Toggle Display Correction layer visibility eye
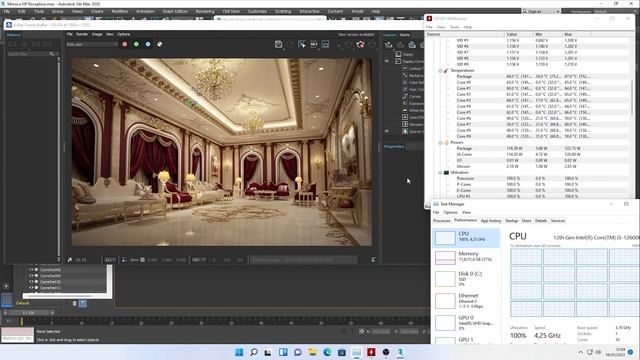This screenshot has height=360, width=640. pyautogui.click(x=387, y=61)
